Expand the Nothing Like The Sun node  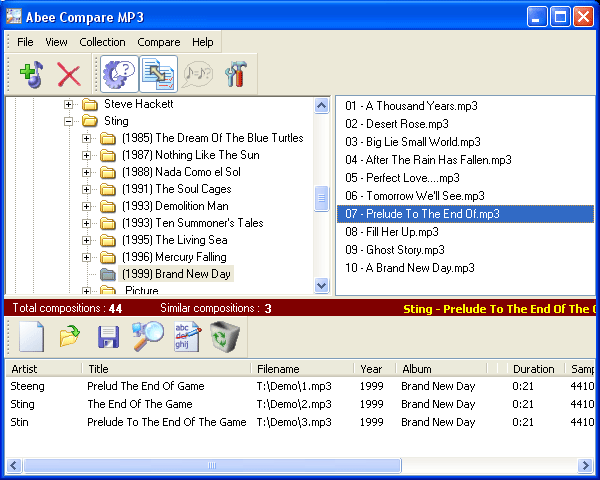pyautogui.click(x=86, y=155)
